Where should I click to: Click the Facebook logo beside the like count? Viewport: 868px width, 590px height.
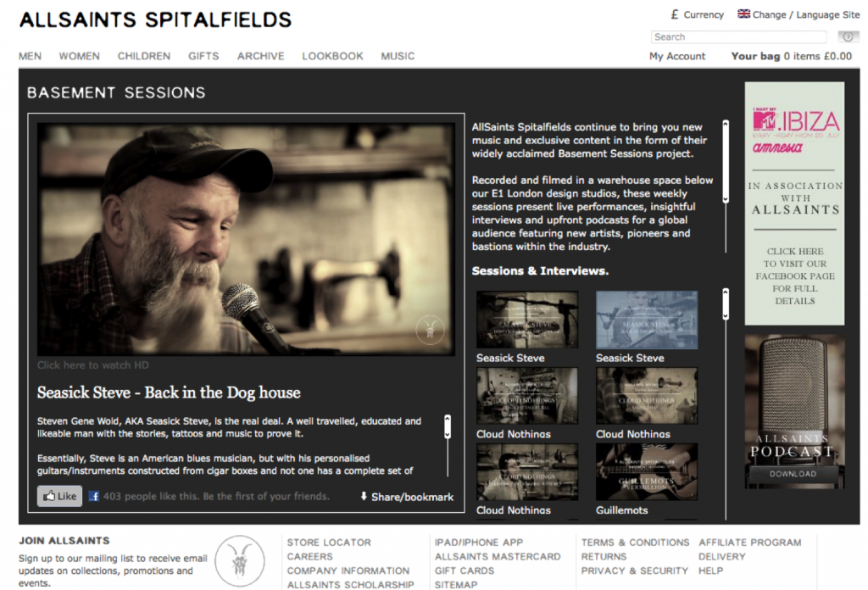94,496
